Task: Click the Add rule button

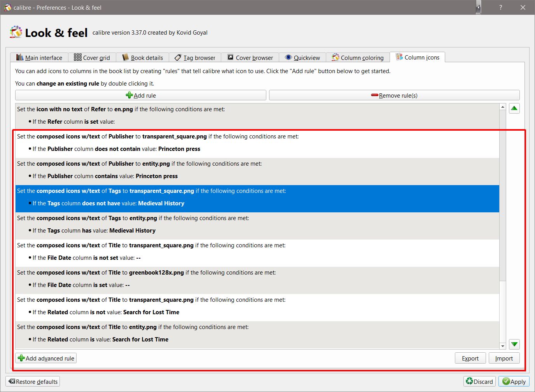Action: pos(141,95)
